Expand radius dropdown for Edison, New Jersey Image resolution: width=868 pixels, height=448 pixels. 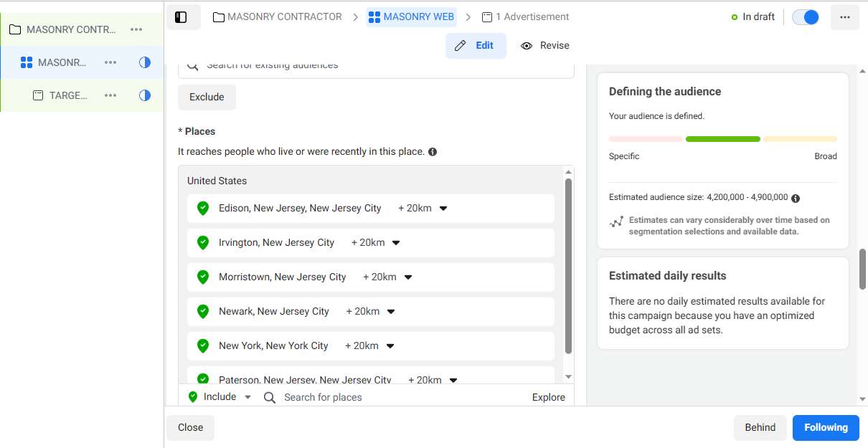(x=443, y=209)
